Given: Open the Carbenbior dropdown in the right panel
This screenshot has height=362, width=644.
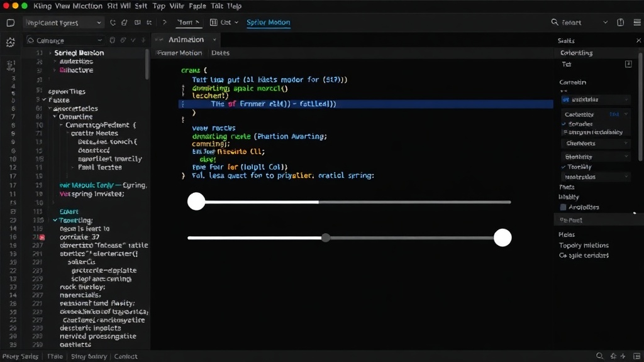Looking at the screenshot, I should (x=596, y=114).
